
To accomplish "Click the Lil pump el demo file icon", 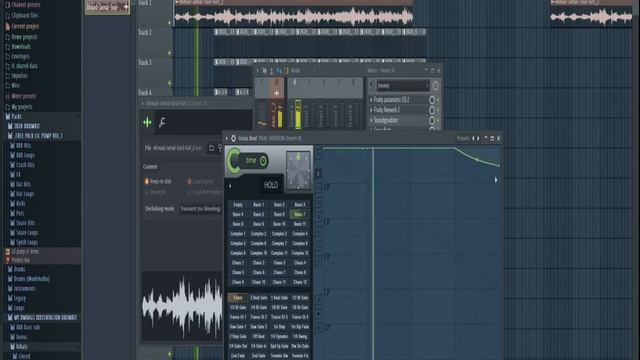I will 7,251.
